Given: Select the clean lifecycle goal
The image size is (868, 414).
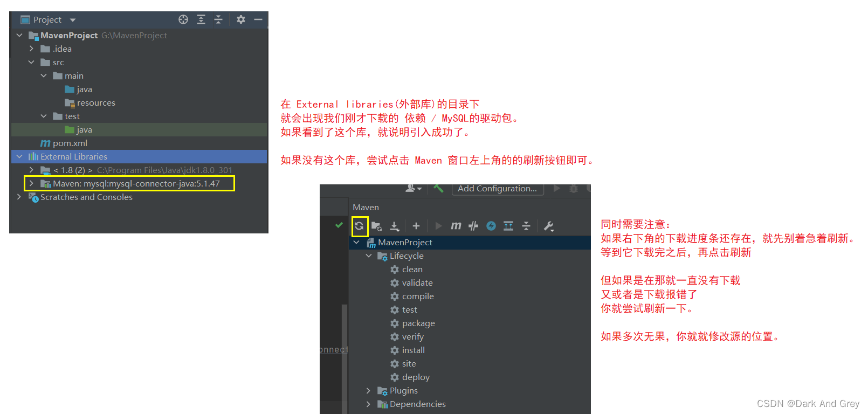Looking at the screenshot, I should [x=407, y=269].
